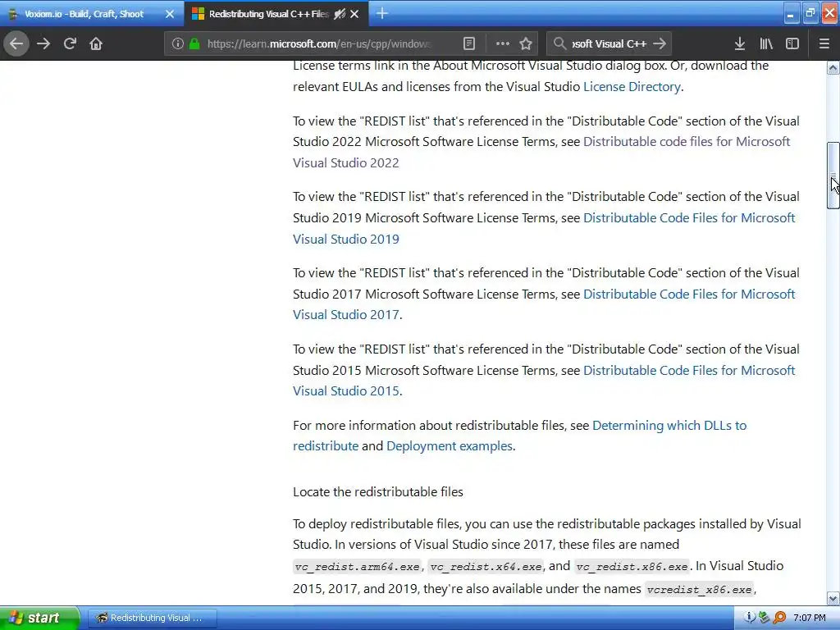Open Distributable Code Files for Visual Studio 2017
Image resolution: width=840 pixels, height=630 pixels.
click(689, 294)
